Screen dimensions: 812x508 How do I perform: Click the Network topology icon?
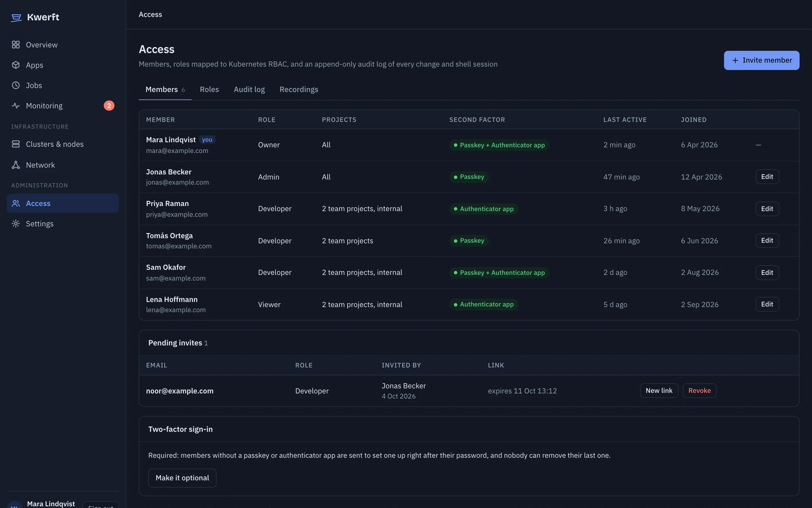tap(16, 165)
